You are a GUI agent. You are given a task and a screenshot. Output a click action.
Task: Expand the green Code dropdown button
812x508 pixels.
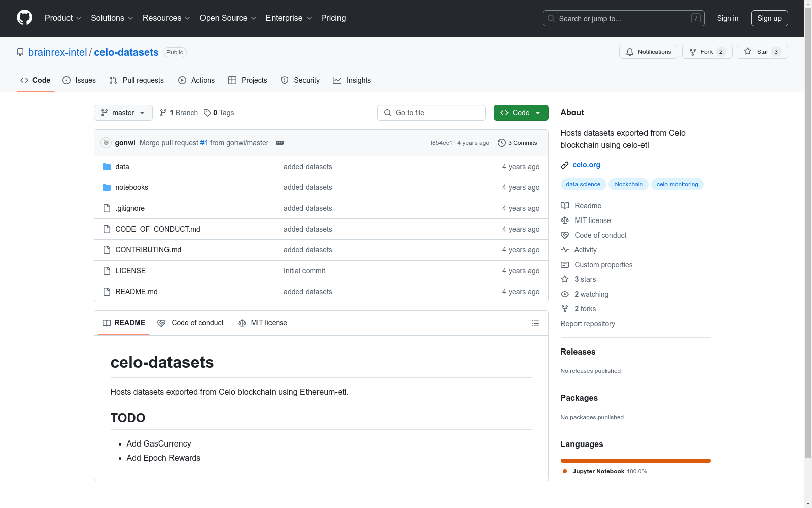(521, 113)
